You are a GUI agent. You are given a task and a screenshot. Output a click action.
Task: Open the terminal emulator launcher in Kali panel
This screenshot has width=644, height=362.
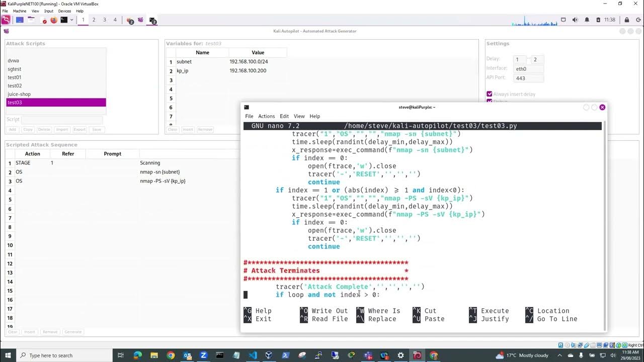click(x=64, y=20)
